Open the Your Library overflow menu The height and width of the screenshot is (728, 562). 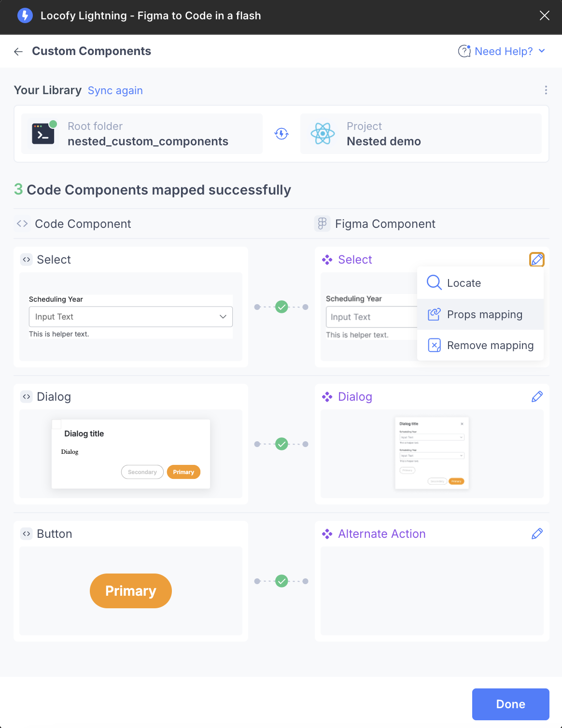click(546, 90)
